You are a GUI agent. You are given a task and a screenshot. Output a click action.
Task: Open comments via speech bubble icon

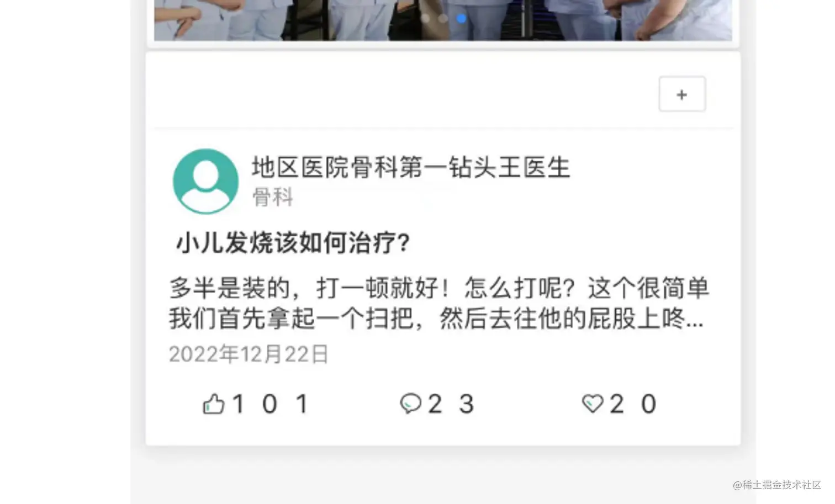click(x=410, y=404)
